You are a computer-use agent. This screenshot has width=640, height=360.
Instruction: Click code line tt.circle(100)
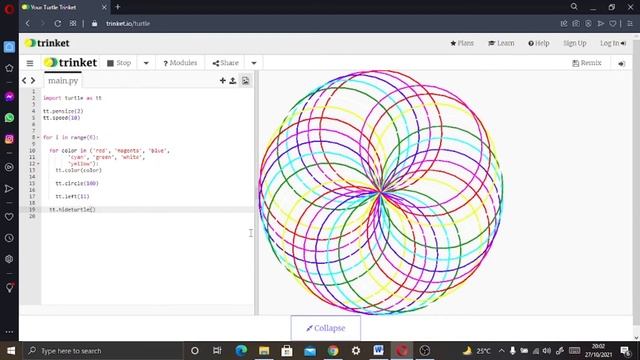point(77,183)
